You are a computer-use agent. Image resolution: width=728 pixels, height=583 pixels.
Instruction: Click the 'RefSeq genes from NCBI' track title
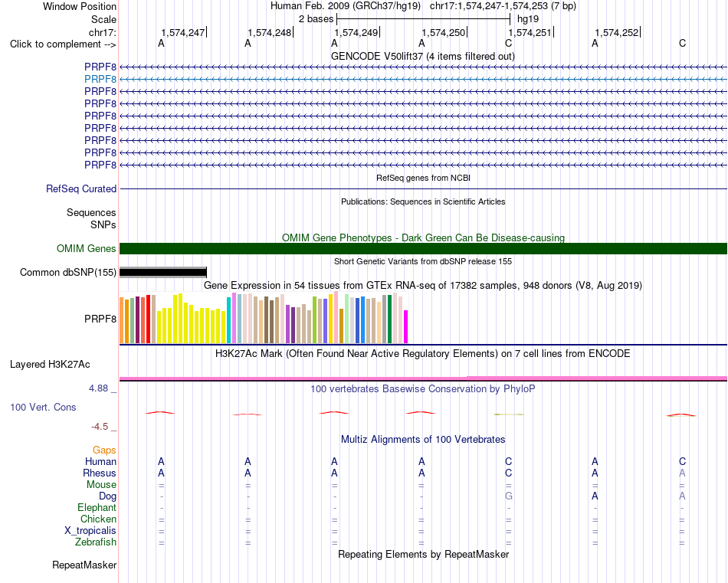(x=423, y=178)
